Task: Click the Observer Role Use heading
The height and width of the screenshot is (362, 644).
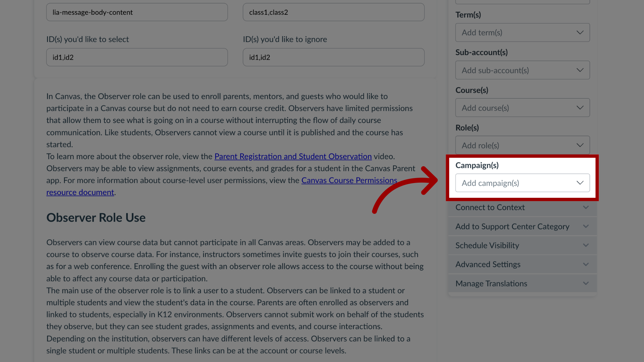Action: pos(96,217)
